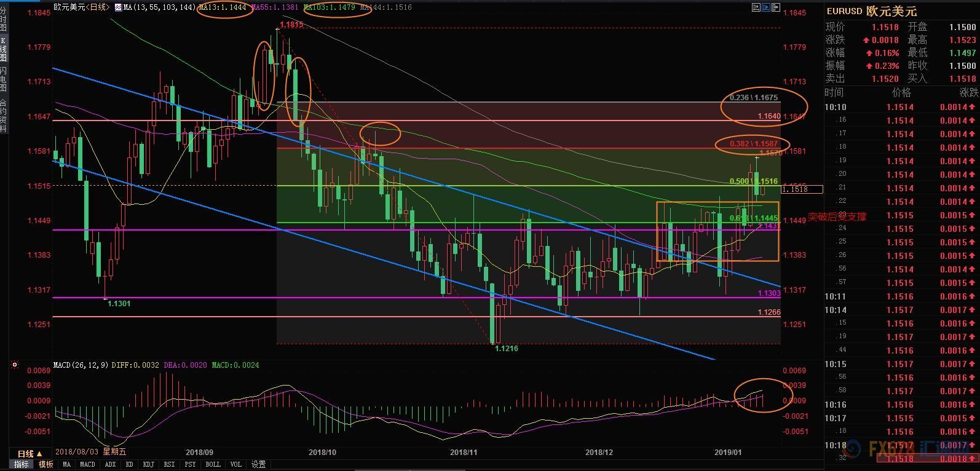Screen dimensions: 980x471
Task: Click the 现价 value 1.1518
Action: pyautogui.click(x=885, y=27)
